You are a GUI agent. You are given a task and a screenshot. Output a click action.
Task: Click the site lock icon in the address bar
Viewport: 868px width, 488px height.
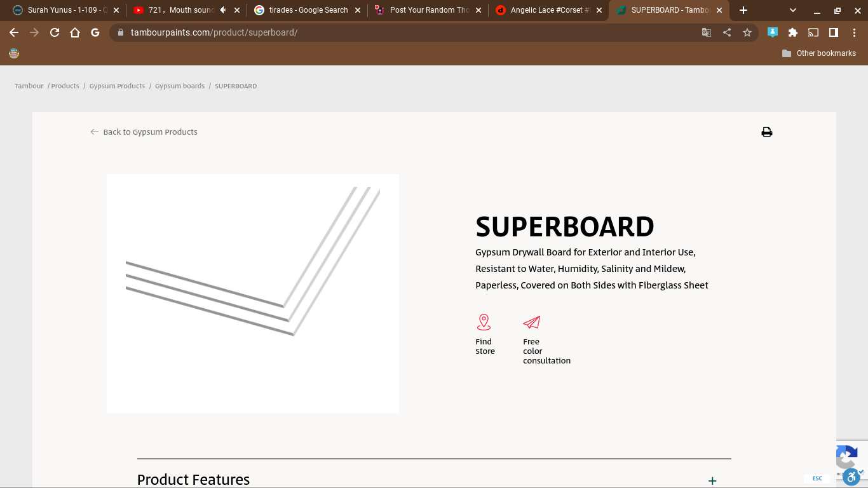(121, 32)
